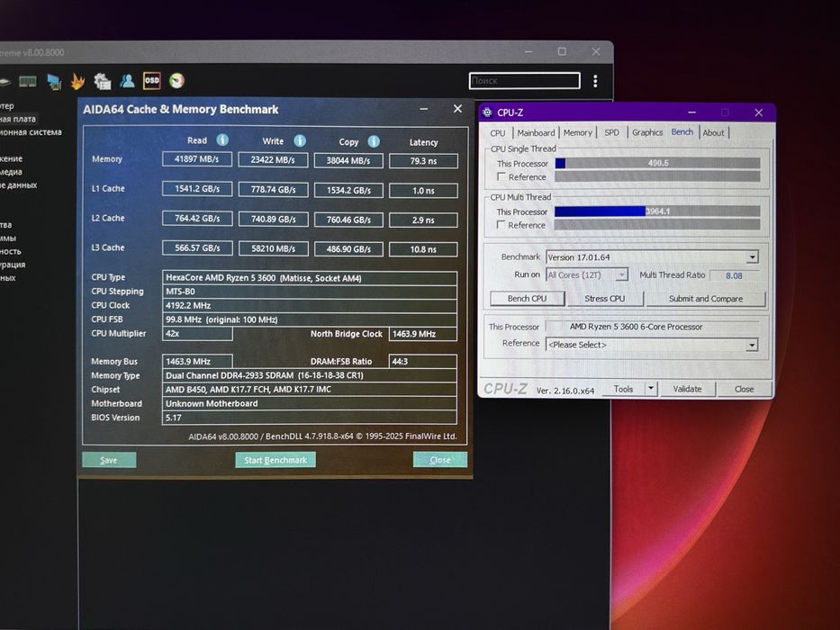The image size is (840, 630).
Task: Switch to the Mainboard tab
Action: [536, 133]
